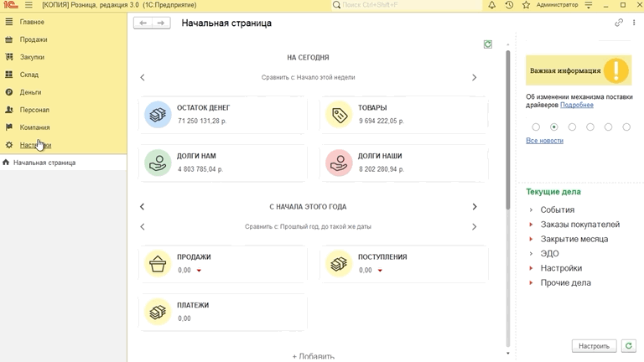Click the Платежи banknotes icon
The image size is (644, 362).
click(158, 312)
